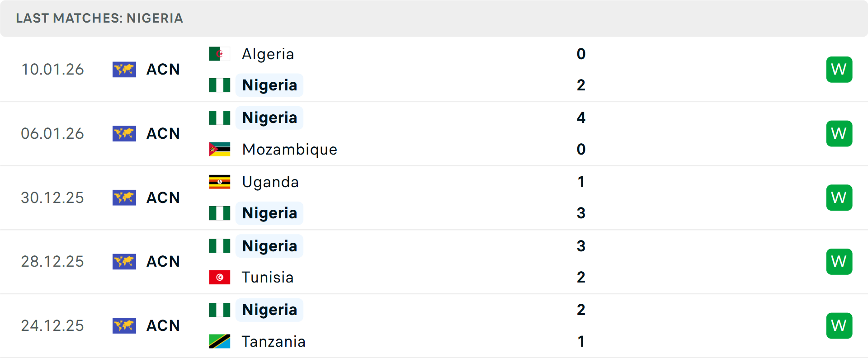Click the ACN competition icon for the Tanzania match

(x=124, y=325)
